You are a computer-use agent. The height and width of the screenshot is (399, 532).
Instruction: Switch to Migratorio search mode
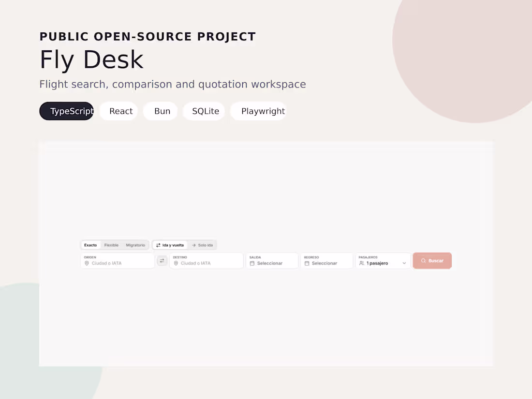point(135,245)
